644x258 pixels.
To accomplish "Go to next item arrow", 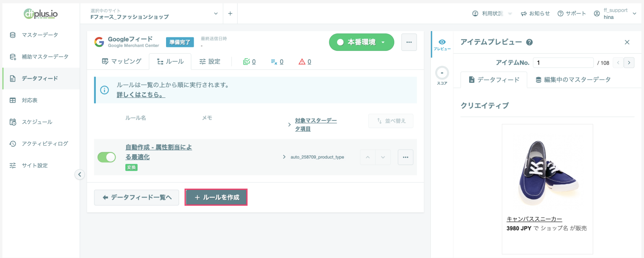I will pos(629,63).
